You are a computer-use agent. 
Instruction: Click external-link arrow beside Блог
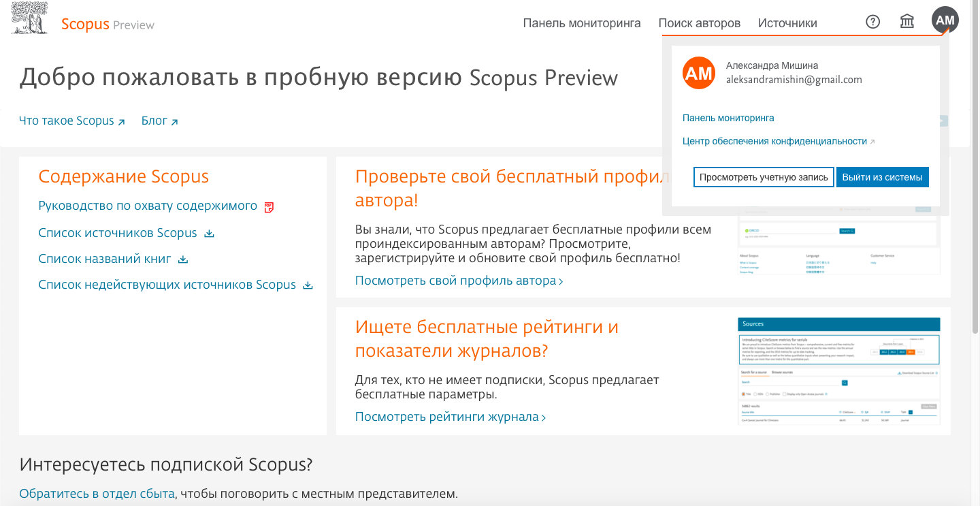[x=175, y=122]
